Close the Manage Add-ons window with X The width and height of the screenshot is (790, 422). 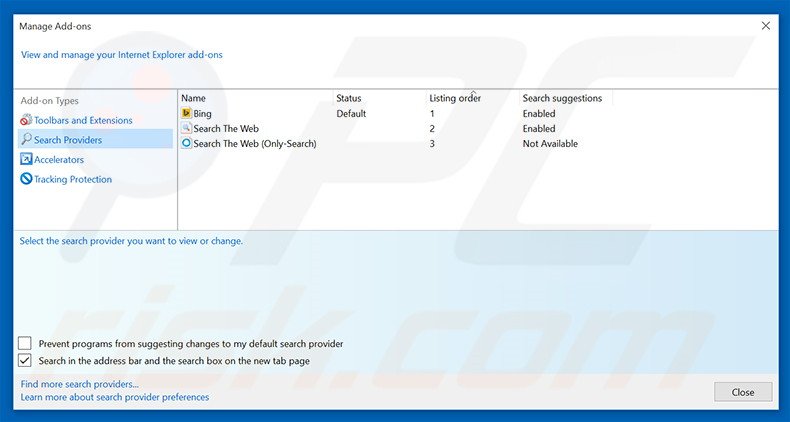click(x=765, y=26)
